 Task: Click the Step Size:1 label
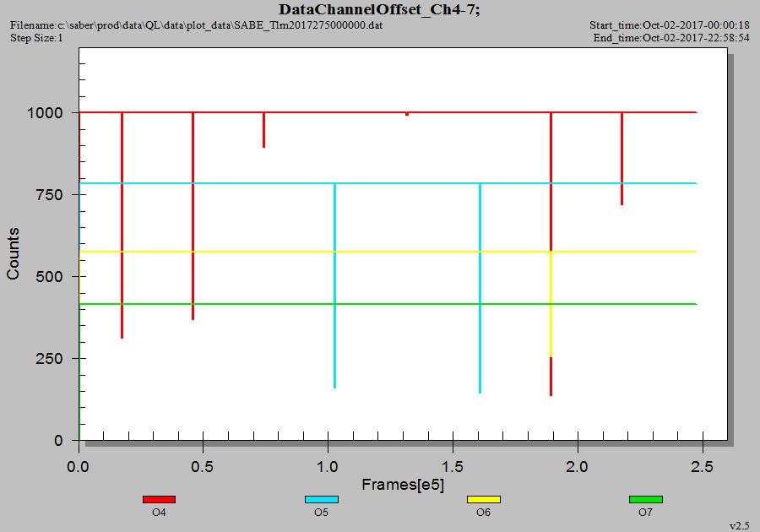(x=36, y=38)
